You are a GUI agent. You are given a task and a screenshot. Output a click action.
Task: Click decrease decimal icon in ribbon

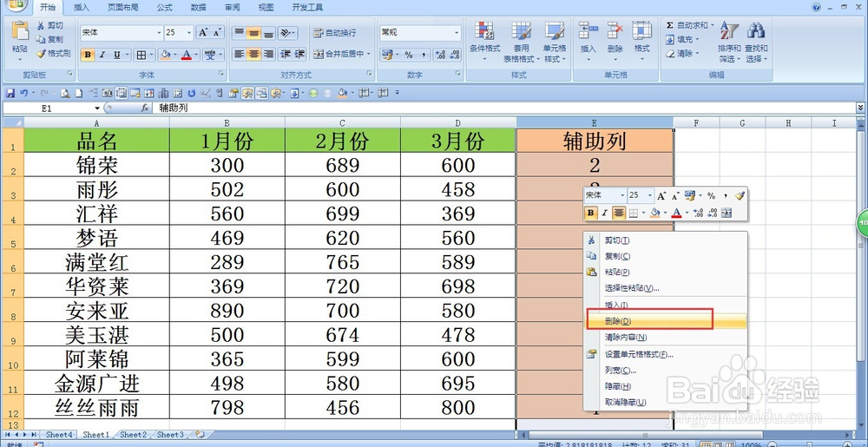tap(455, 55)
